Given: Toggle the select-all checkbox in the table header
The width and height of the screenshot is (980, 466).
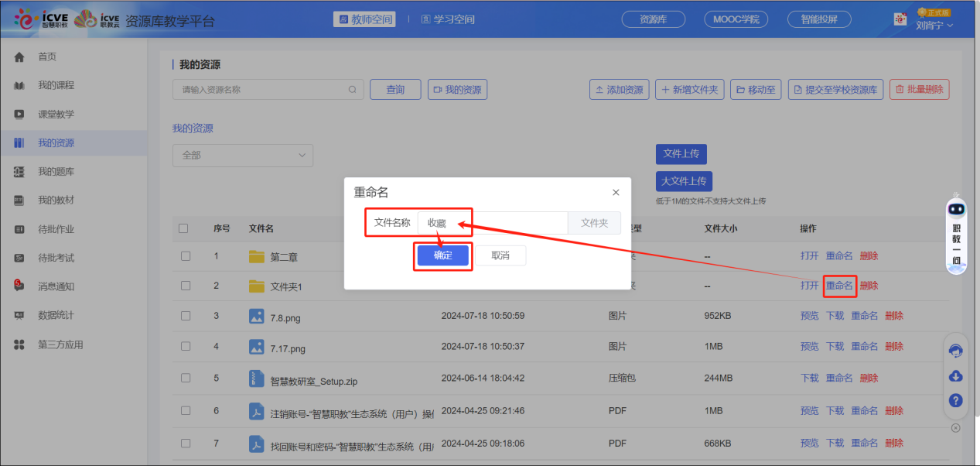Looking at the screenshot, I should [x=183, y=228].
